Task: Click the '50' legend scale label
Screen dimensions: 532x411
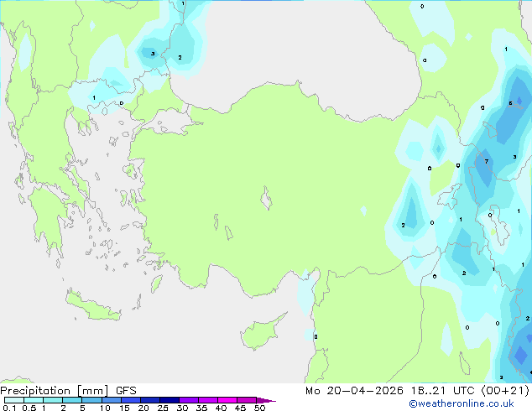Action: (x=259, y=408)
